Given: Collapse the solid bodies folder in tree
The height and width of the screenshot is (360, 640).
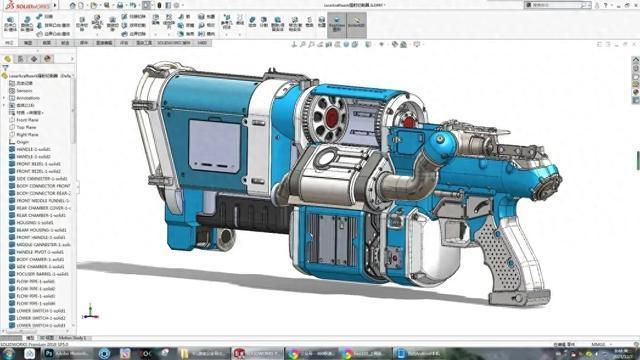Looking at the screenshot, I should pos(4,105).
